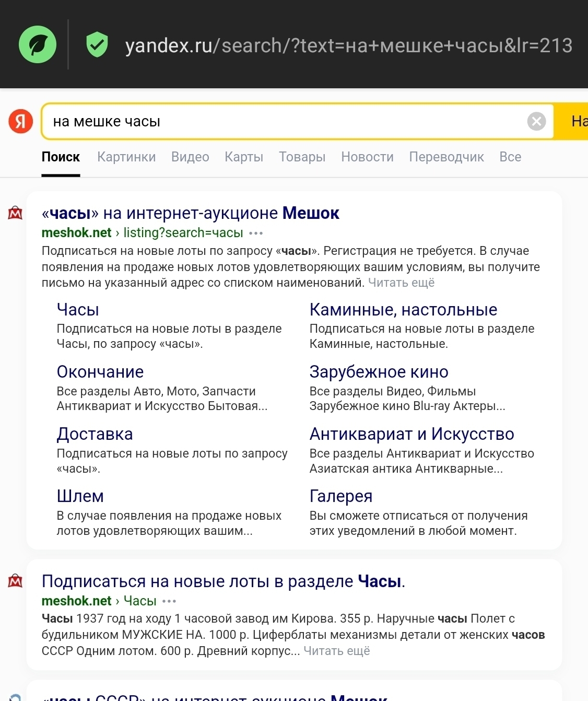Clear the search field with X
Screen dimensions: 588x701
[x=536, y=121]
